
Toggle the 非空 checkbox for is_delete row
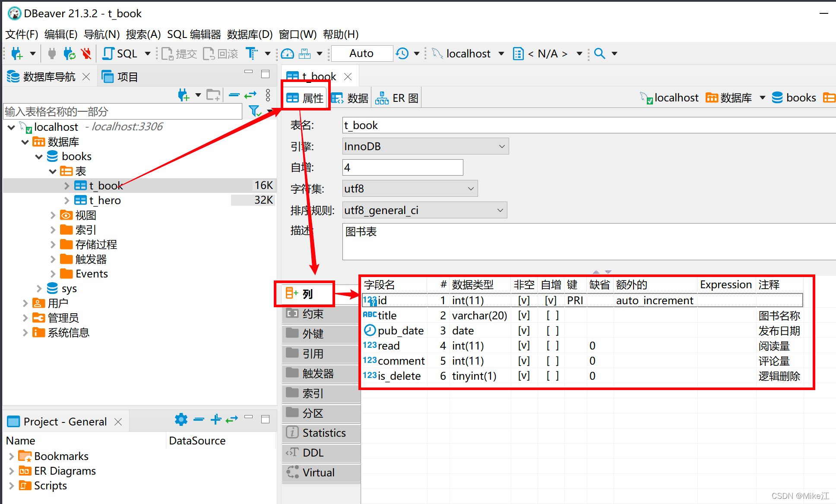(x=524, y=376)
